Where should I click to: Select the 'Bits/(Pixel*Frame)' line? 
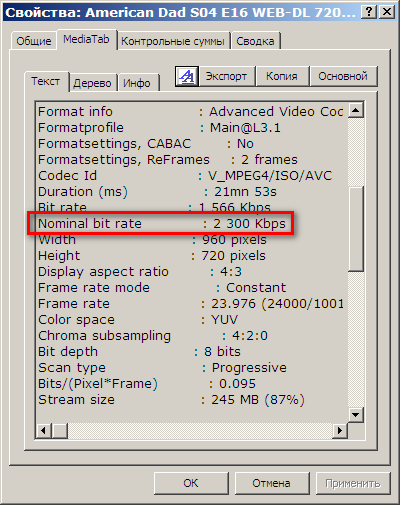(147, 384)
